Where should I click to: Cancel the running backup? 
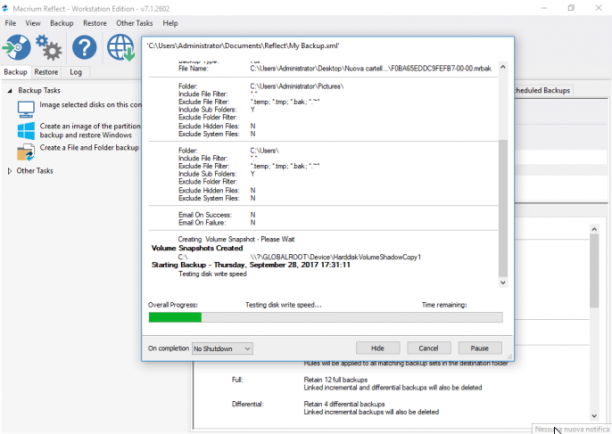[429, 348]
